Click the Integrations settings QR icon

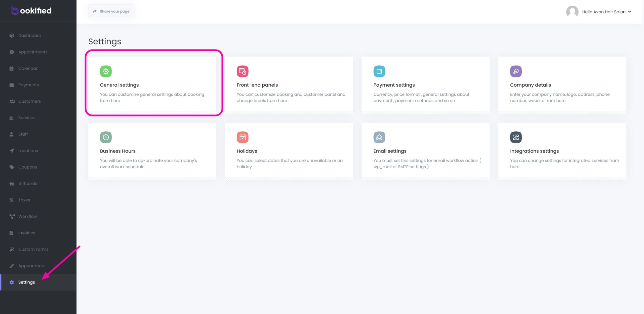pyautogui.click(x=516, y=137)
